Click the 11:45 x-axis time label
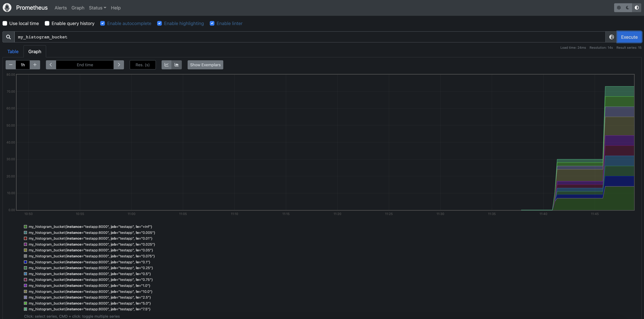Image resolution: width=644 pixels, height=319 pixels. tap(595, 214)
